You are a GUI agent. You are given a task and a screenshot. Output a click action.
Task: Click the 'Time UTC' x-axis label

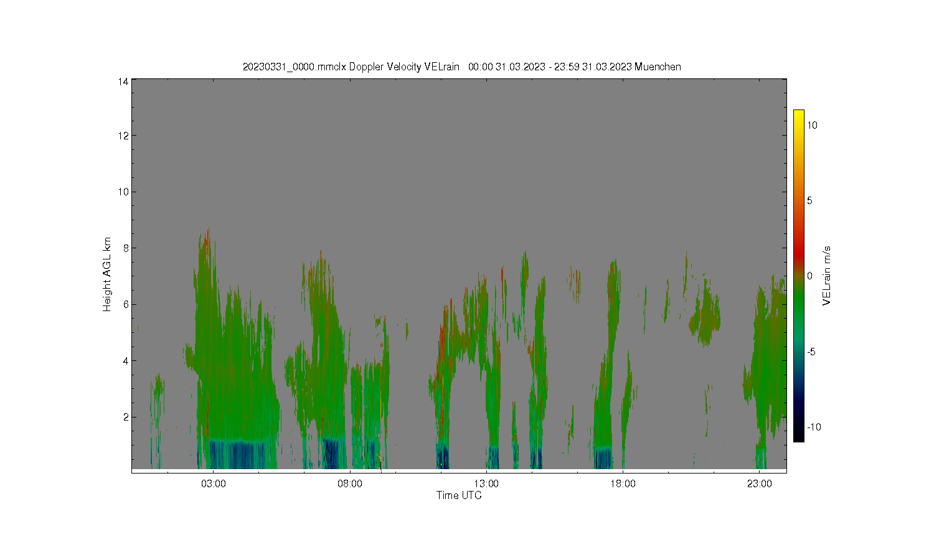[x=459, y=495]
